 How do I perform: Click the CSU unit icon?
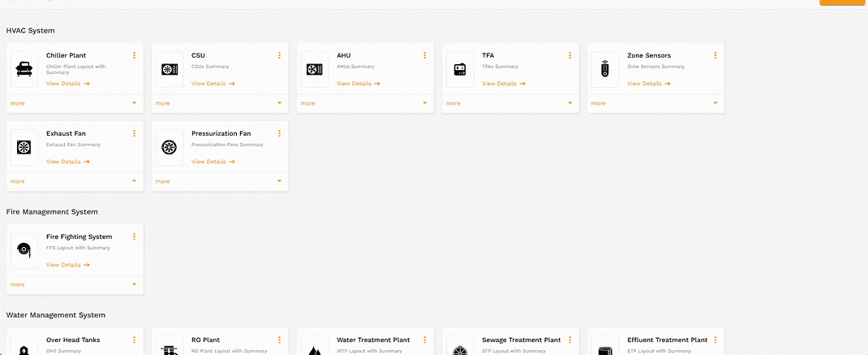(x=170, y=69)
